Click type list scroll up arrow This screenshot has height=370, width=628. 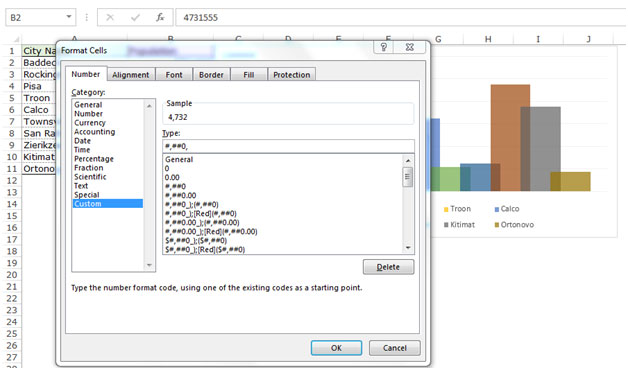tap(408, 161)
